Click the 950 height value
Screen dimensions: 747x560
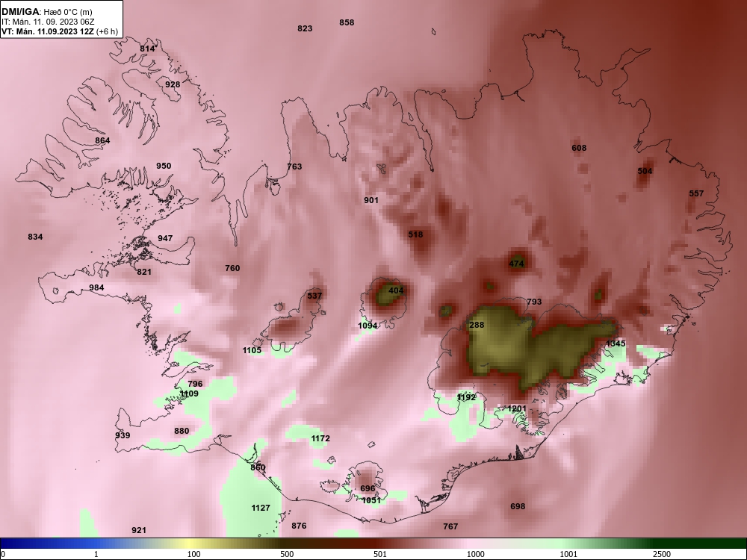[164, 167]
